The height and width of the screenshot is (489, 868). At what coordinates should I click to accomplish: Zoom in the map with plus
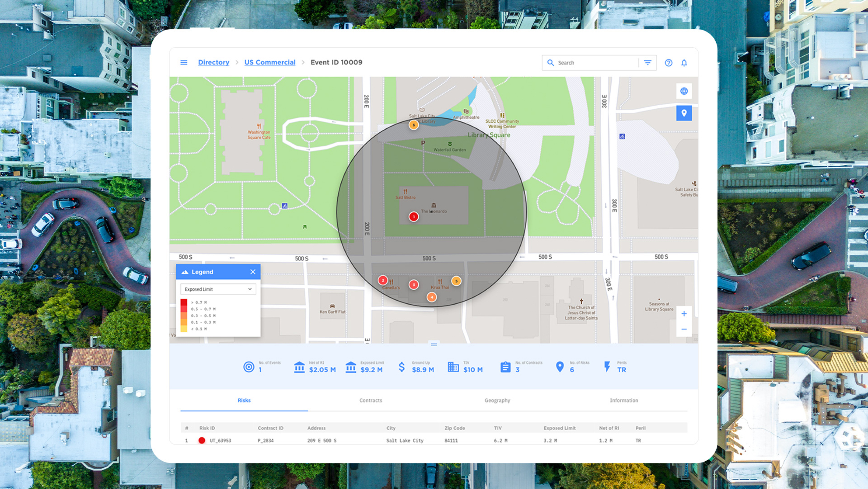[684, 314]
